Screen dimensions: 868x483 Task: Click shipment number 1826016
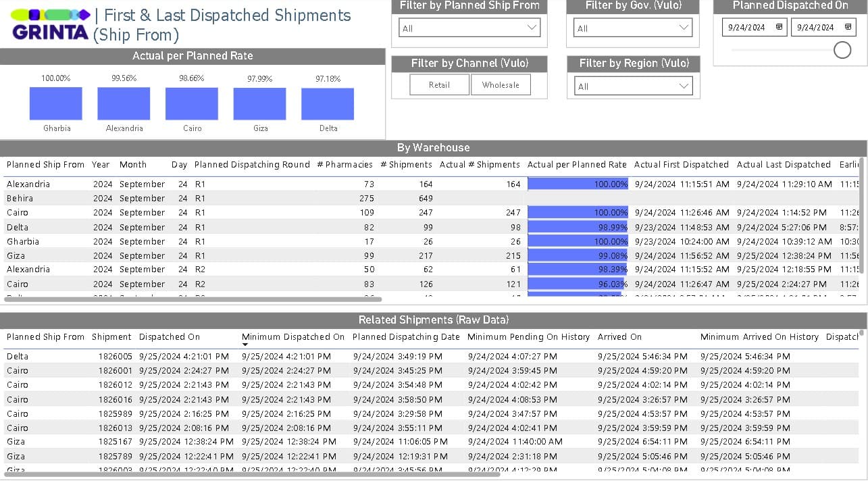click(116, 399)
